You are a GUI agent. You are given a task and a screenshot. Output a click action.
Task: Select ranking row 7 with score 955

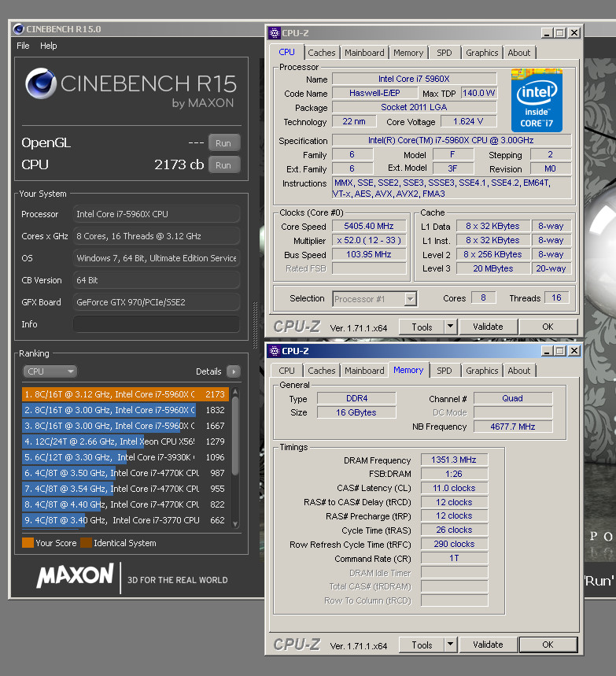click(x=125, y=489)
